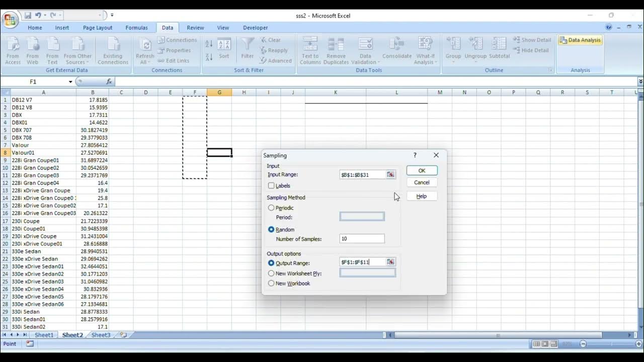
Task: Toggle the Filter funnel icon
Action: pyautogui.click(x=247, y=44)
